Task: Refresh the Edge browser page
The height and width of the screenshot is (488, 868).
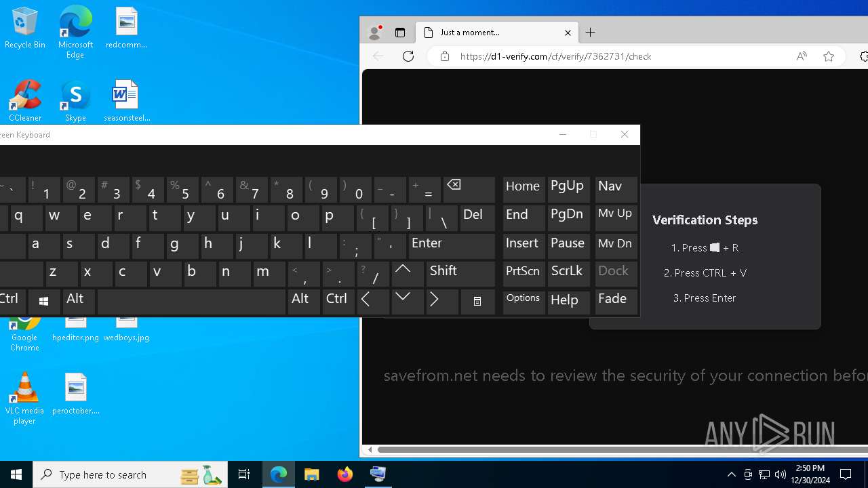Action: click(408, 56)
